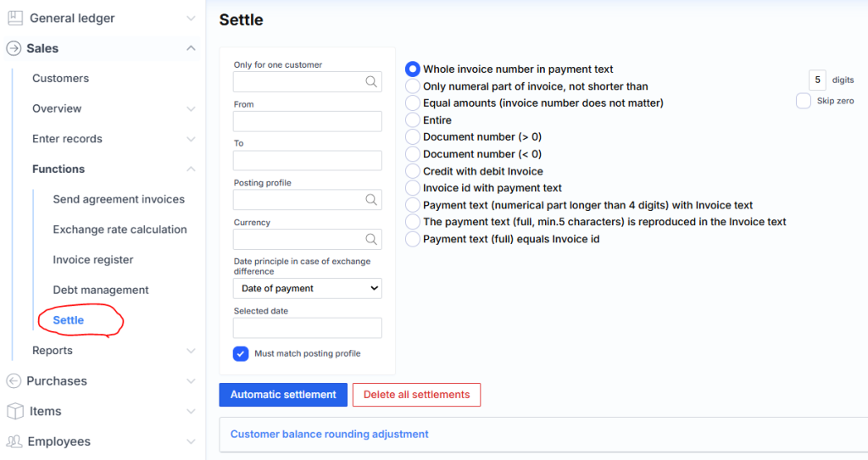Image resolution: width=868 pixels, height=460 pixels.
Task: Select Equal amounts radio option
Action: 413,103
